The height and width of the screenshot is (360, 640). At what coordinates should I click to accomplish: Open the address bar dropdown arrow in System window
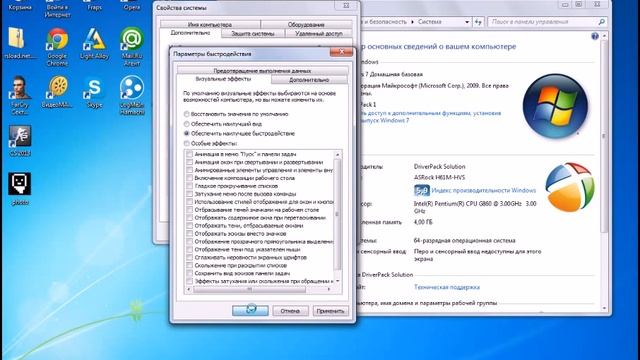click(467, 22)
